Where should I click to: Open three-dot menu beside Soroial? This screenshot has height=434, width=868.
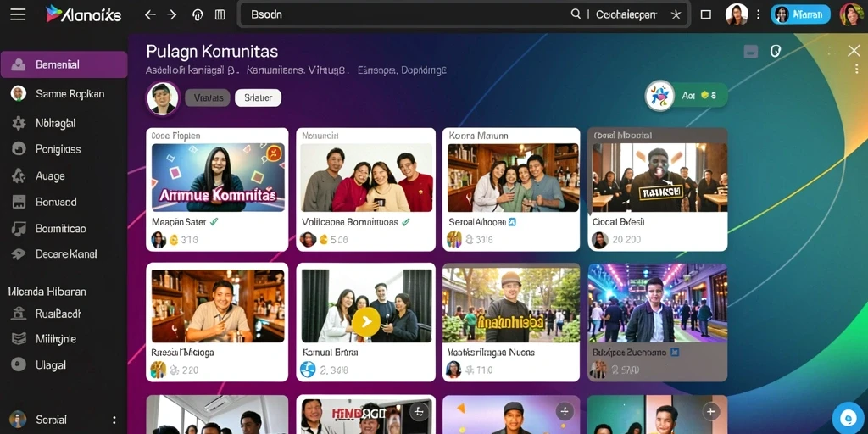pyautogui.click(x=114, y=420)
